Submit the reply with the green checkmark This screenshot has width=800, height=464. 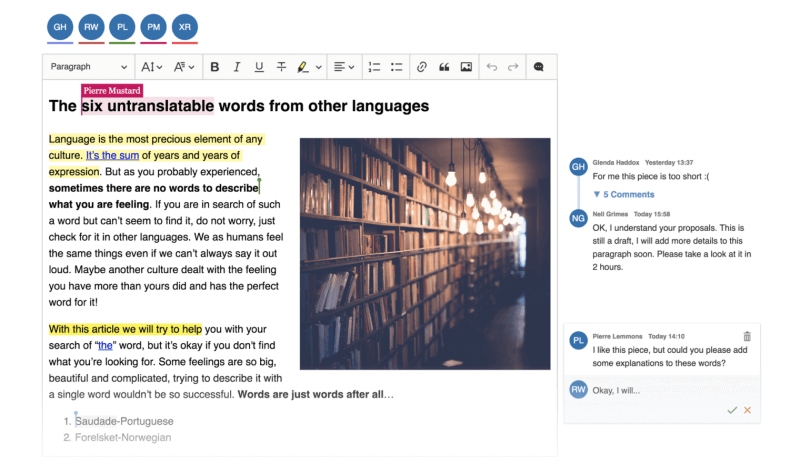pos(732,410)
